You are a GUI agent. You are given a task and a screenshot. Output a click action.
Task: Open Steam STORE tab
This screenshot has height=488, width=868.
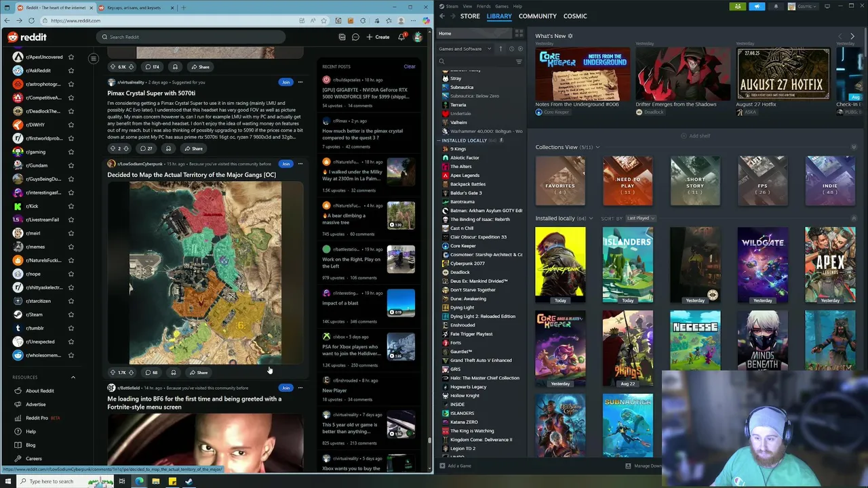coord(470,16)
